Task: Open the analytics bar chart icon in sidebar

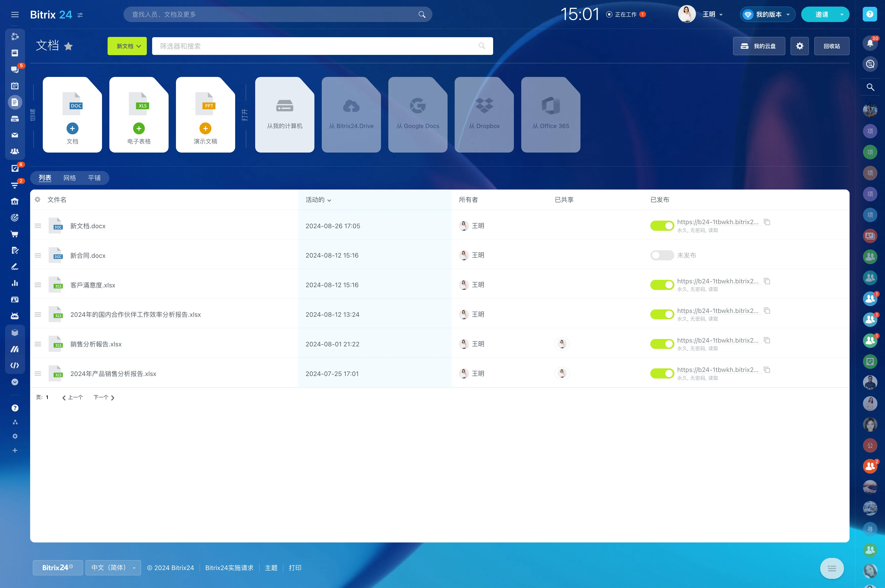Action: 15,283
